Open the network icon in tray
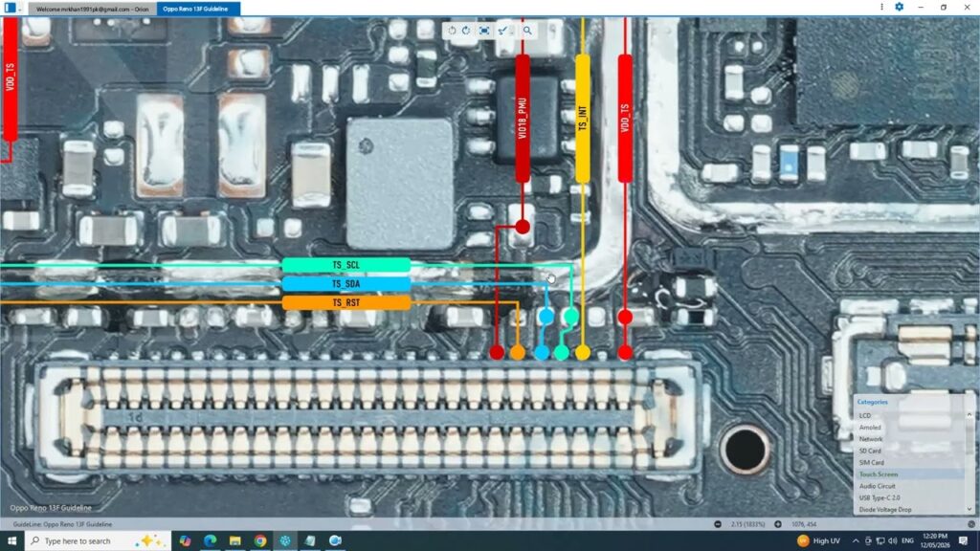This screenshot has height=551, width=980. pyautogui.click(x=880, y=541)
